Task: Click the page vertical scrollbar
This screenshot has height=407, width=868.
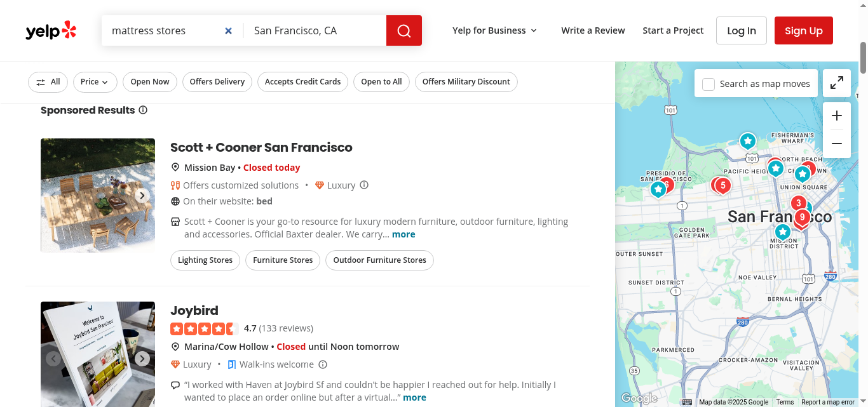Action: [863, 58]
